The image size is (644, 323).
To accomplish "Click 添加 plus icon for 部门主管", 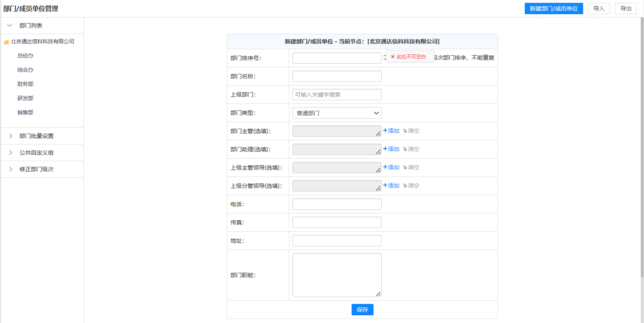I will [385, 131].
